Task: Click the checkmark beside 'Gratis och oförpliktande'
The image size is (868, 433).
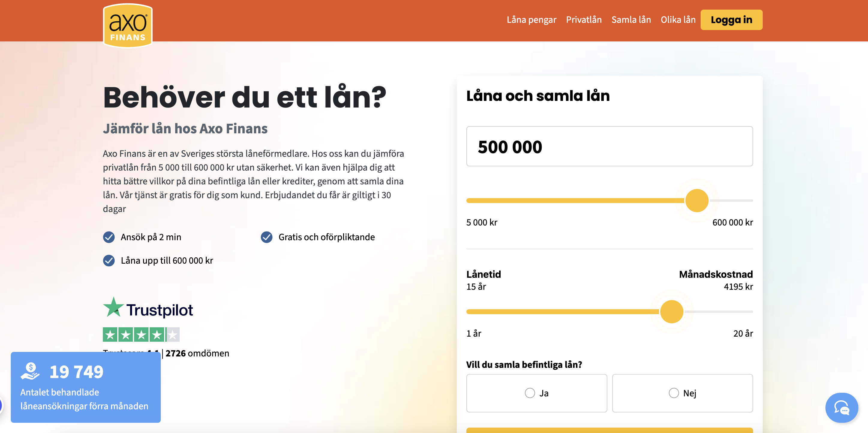Action: point(267,237)
